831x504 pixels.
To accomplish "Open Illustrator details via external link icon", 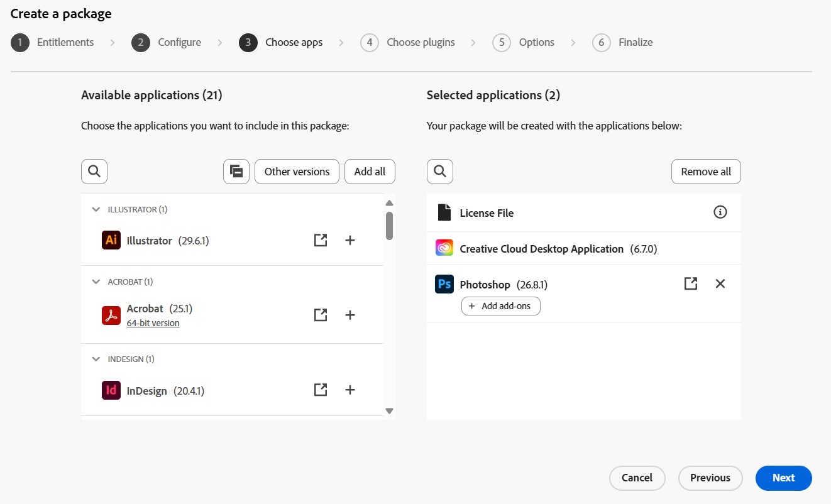I will (321, 240).
